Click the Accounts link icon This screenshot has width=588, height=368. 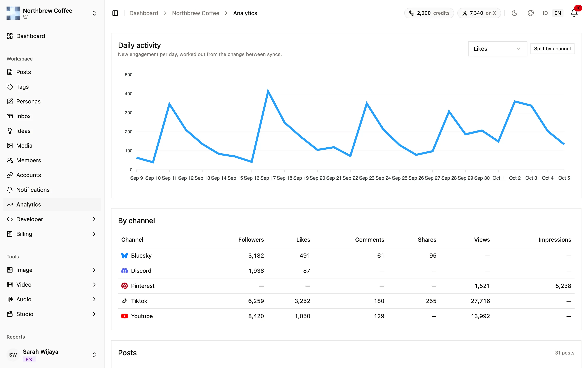[10, 175]
